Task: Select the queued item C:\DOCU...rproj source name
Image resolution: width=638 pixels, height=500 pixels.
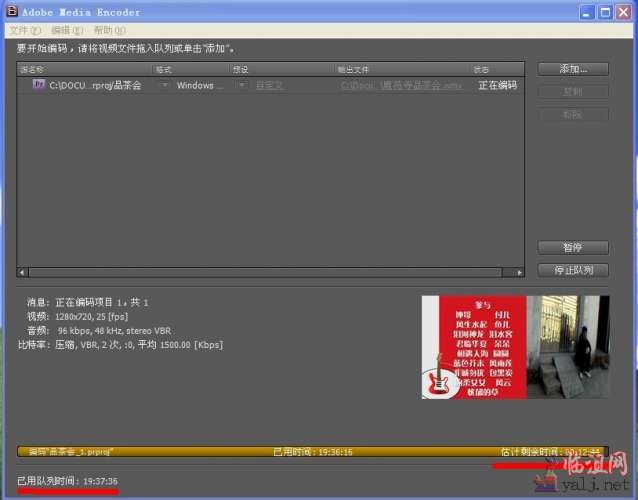Action: pyautogui.click(x=95, y=86)
